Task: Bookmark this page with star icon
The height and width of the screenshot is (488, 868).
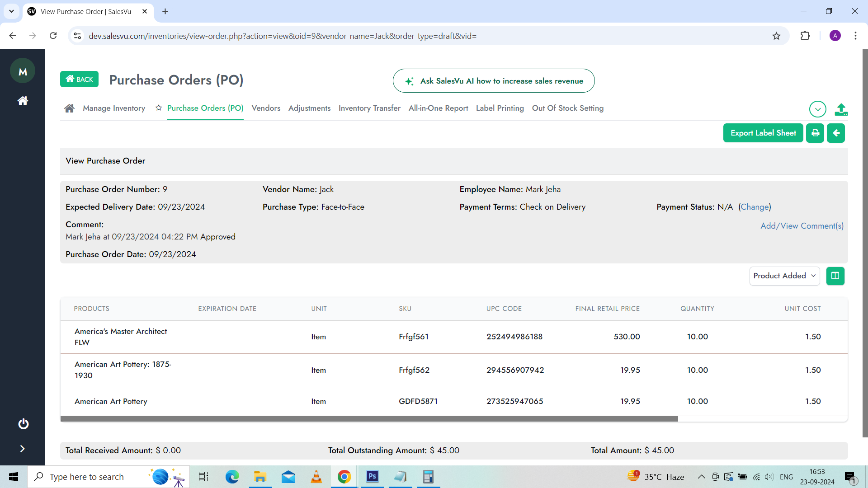Action: (776, 36)
